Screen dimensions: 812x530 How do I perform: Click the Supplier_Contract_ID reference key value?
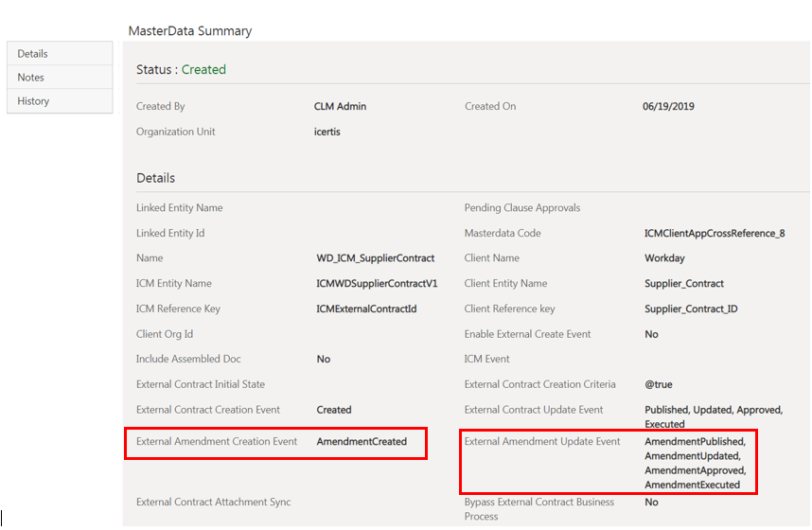tap(691, 309)
